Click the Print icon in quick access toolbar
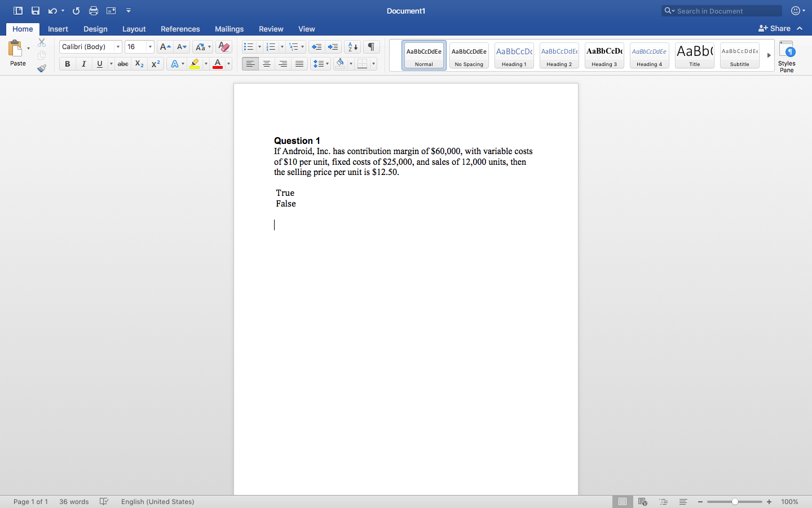Image resolution: width=812 pixels, height=508 pixels. (x=93, y=10)
